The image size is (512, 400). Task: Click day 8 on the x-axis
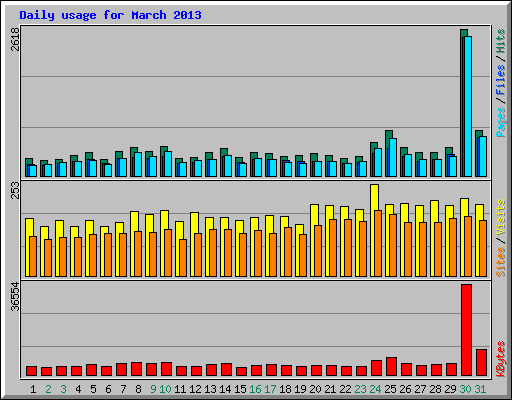click(138, 389)
